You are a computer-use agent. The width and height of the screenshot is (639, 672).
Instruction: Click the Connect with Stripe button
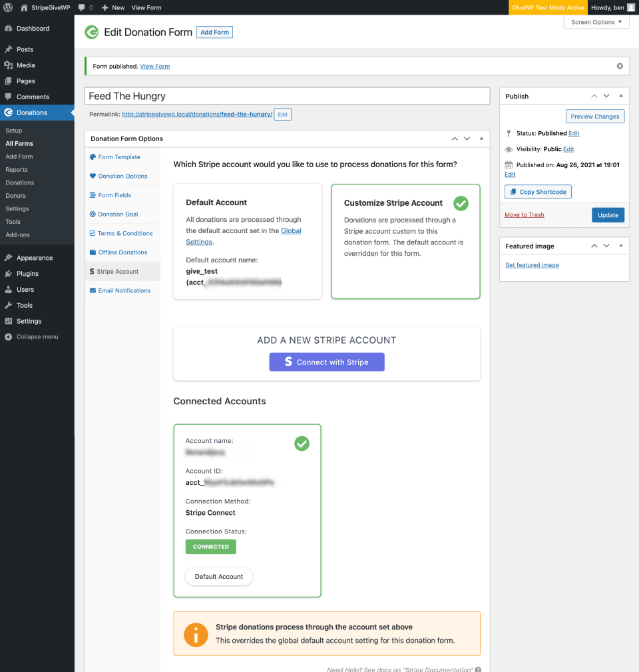(x=327, y=362)
